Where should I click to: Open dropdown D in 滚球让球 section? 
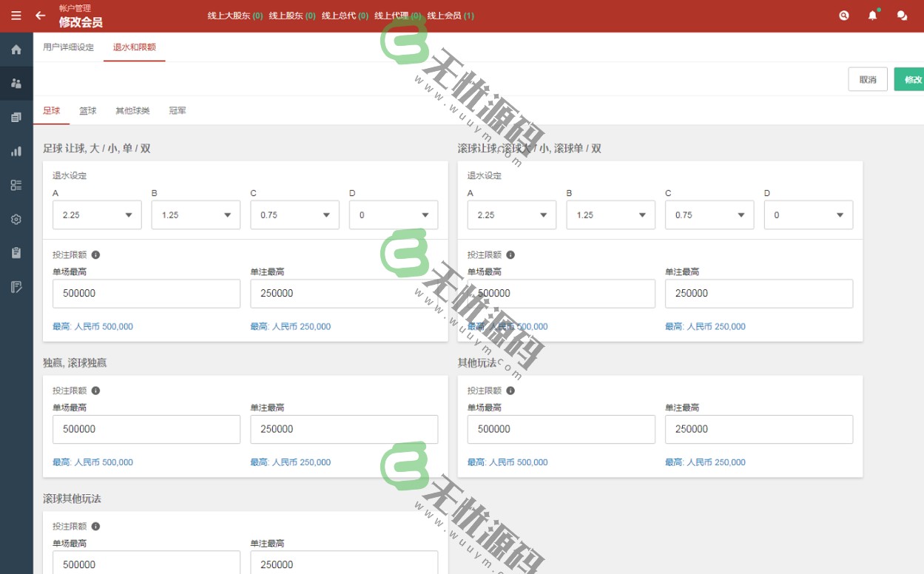[808, 215]
